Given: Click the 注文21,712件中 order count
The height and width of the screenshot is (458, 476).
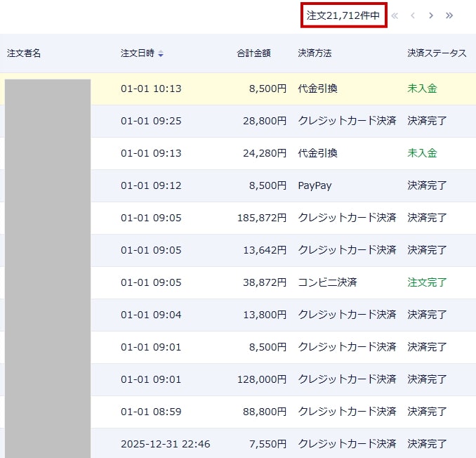Looking at the screenshot, I should (x=343, y=15).
